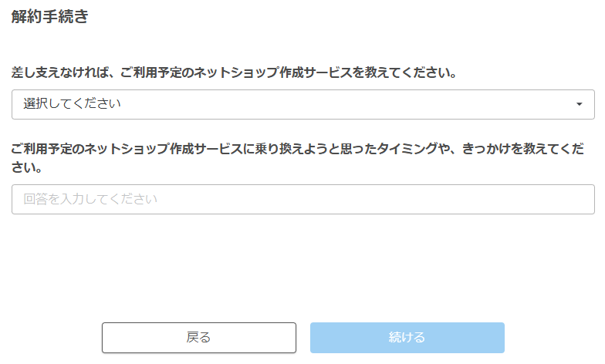Click the "選択してください" placeholder text
605x364 pixels.
tap(73, 104)
